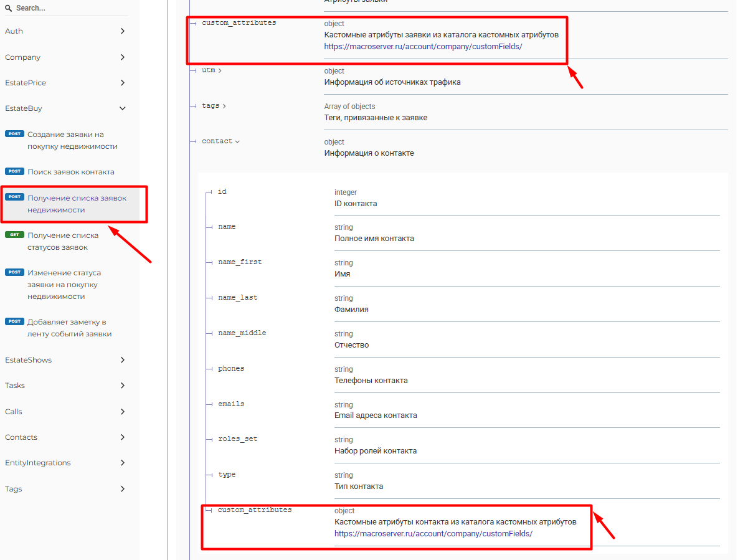Viewport: 753px width, 560px height.
Task: Select Получение списка заявок недвижимости
Action: 76,204
